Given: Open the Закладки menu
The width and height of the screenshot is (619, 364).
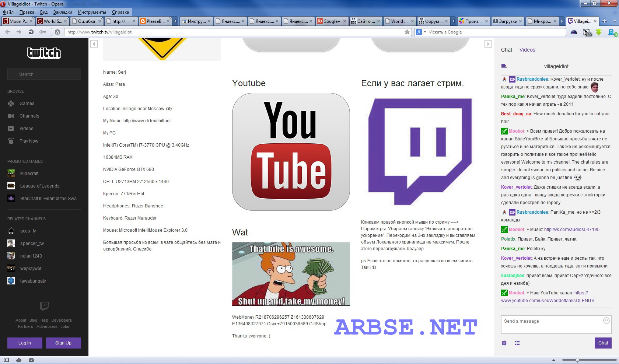Looking at the screenshot, I should pos(63,12).
